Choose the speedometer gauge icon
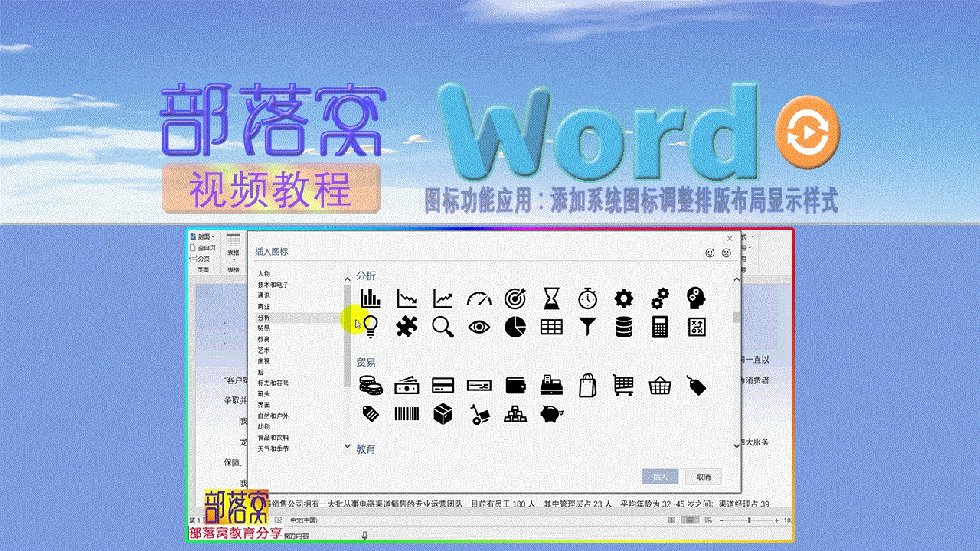The height and width of the screenshot is (551, 980). click(479, 298)
